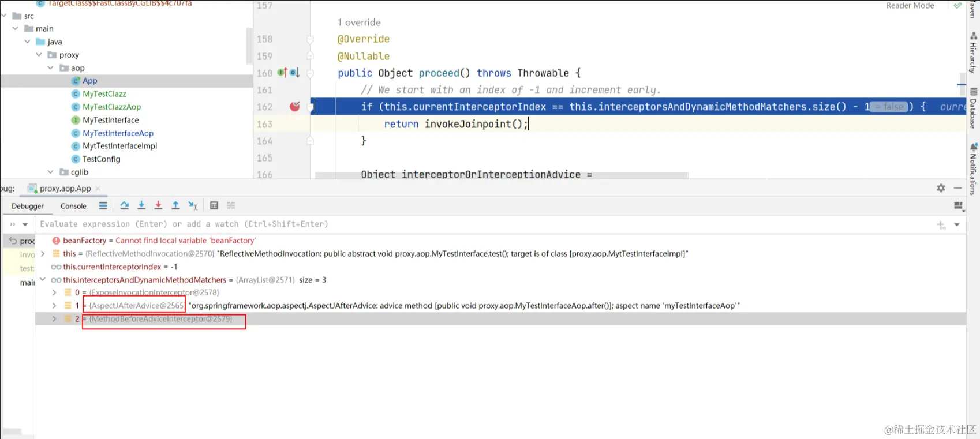Click the Step Over debugger icon

(x=125, y=205)
